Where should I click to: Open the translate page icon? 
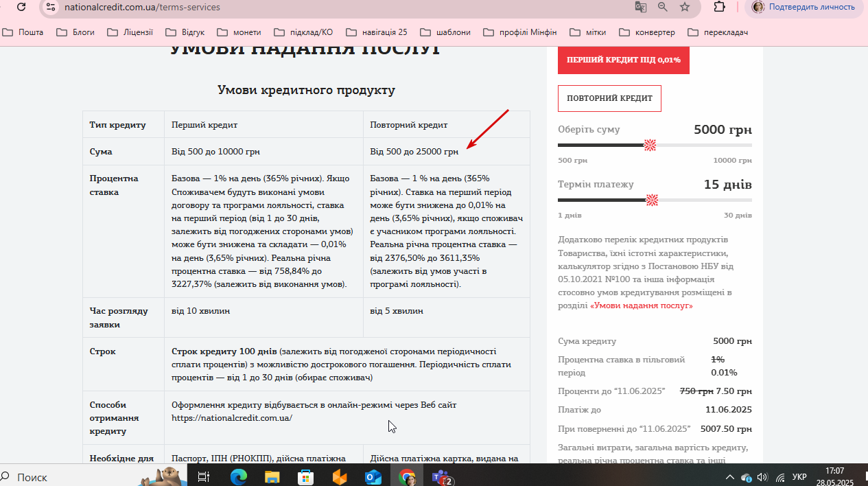click(640, 7)
